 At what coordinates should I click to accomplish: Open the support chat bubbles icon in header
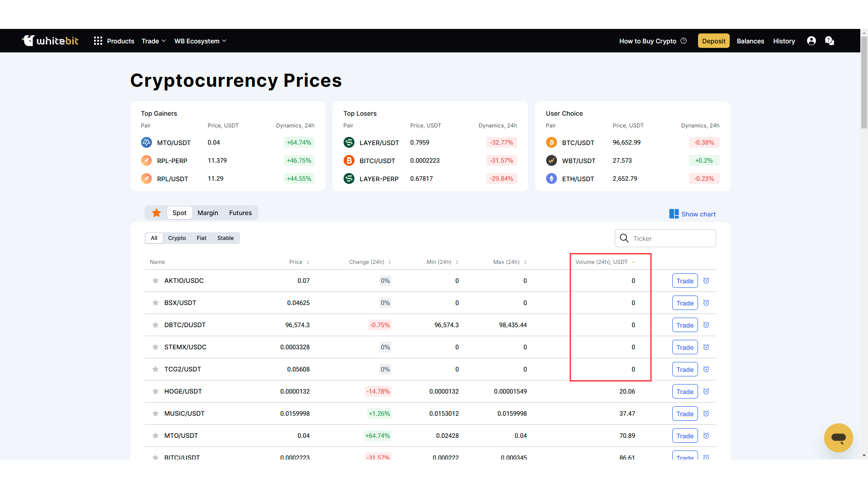(830, 41)
